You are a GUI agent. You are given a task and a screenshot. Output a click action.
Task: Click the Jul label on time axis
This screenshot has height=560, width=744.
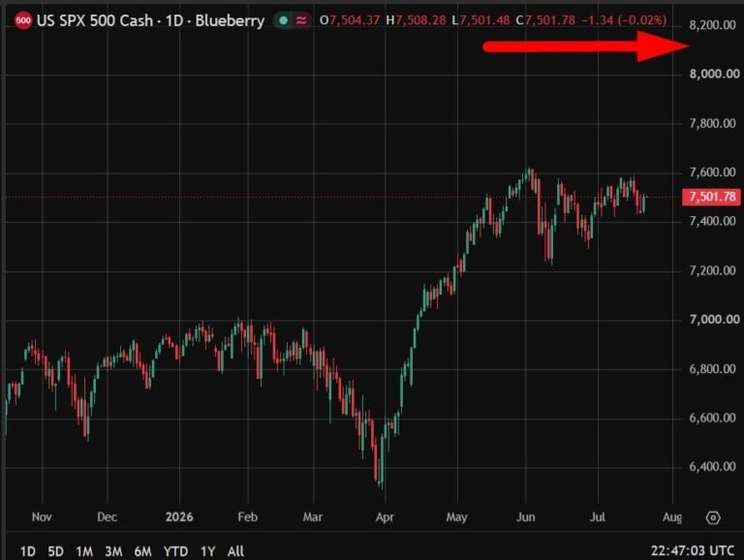pos(598,516)
